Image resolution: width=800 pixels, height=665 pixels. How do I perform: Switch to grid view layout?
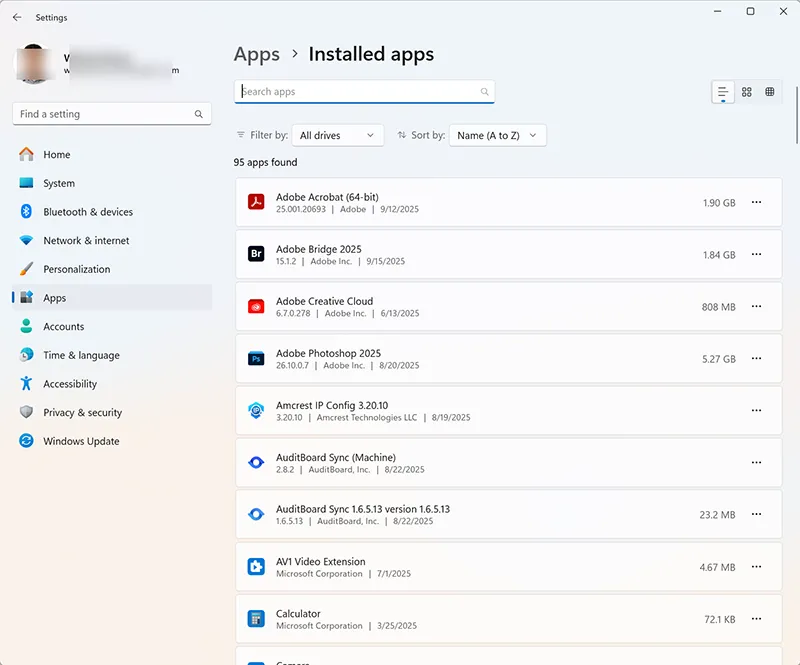coord(769,91)
